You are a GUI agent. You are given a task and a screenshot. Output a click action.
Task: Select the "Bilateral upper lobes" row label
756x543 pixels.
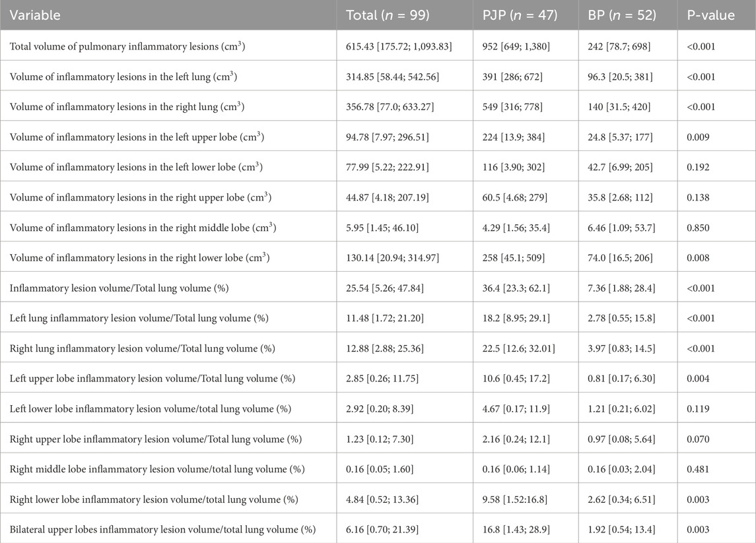162,529
